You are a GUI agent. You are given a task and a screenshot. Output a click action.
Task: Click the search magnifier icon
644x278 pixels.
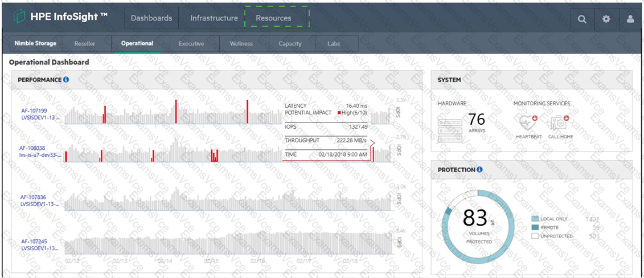tap(581, 18)
